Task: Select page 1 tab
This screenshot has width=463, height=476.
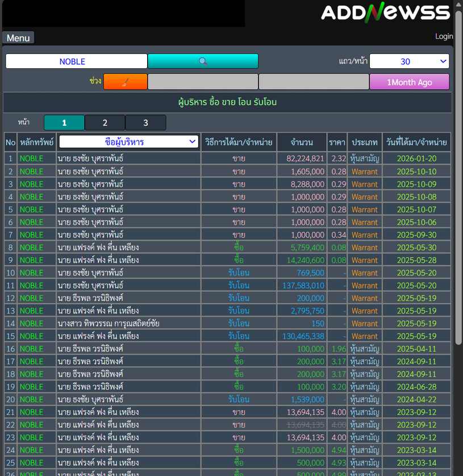Action: [64, 123]
